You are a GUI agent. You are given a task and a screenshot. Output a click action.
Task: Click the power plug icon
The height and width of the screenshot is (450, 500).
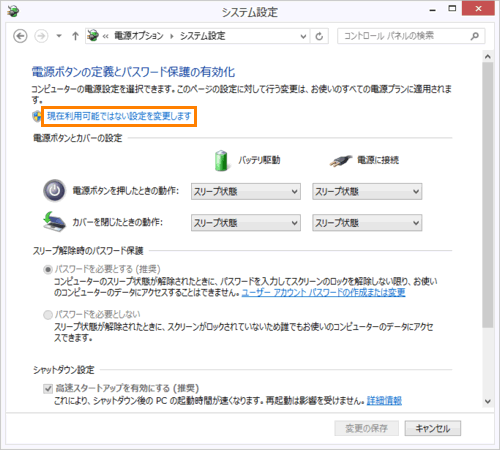click(340, 161)
